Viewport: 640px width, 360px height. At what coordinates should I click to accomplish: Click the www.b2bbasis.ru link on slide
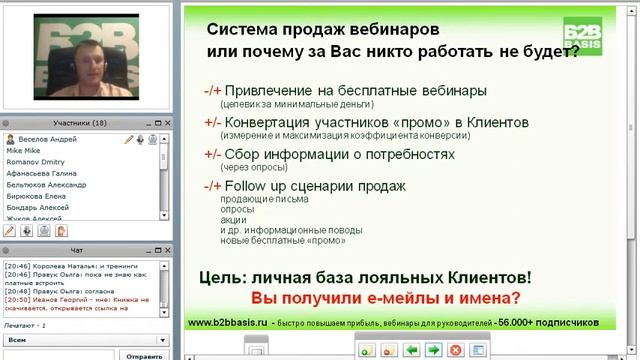coord(227,322)
